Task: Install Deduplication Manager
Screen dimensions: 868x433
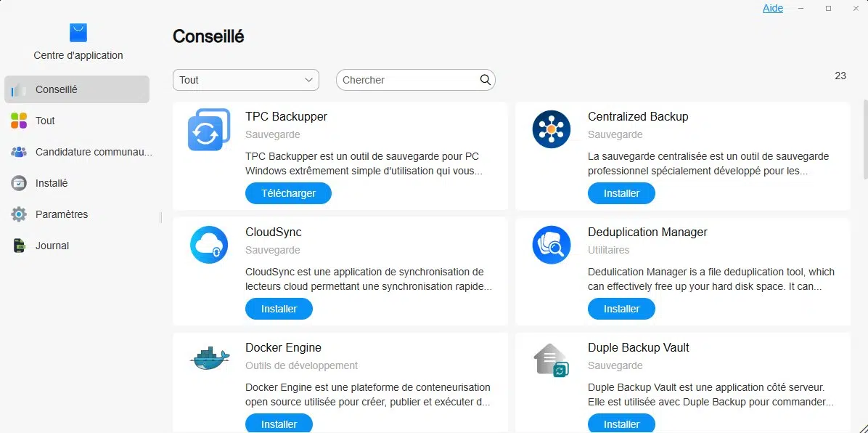Action: click(x=621, y=309)
